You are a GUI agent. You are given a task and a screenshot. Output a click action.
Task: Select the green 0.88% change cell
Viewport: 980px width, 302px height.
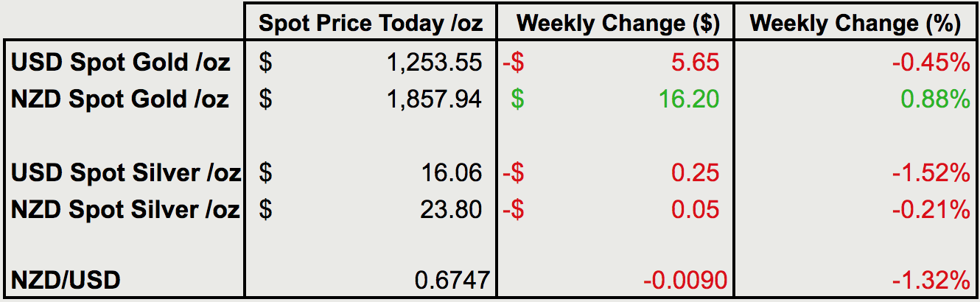tap(936, 99)
